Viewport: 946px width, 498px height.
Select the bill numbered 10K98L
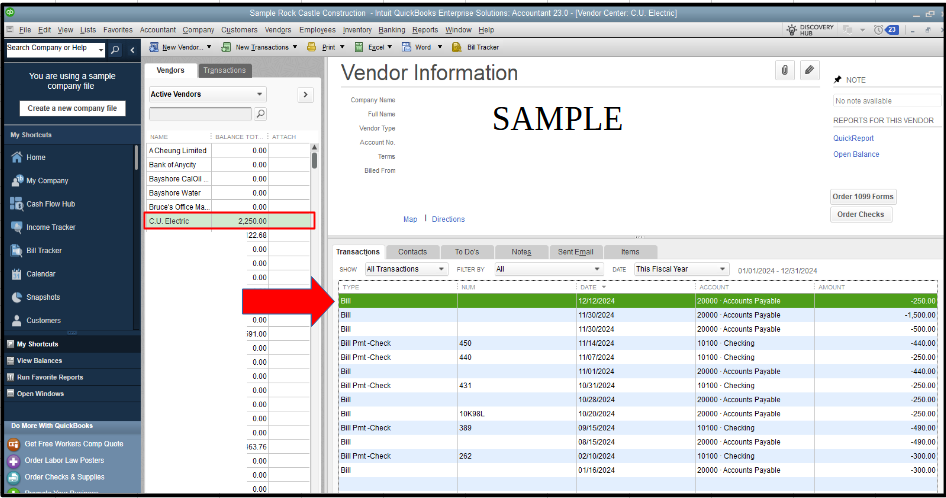(637, 413)
